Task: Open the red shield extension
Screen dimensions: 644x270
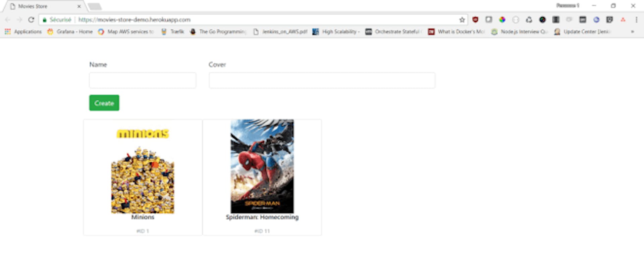Action: coord(475,20)
